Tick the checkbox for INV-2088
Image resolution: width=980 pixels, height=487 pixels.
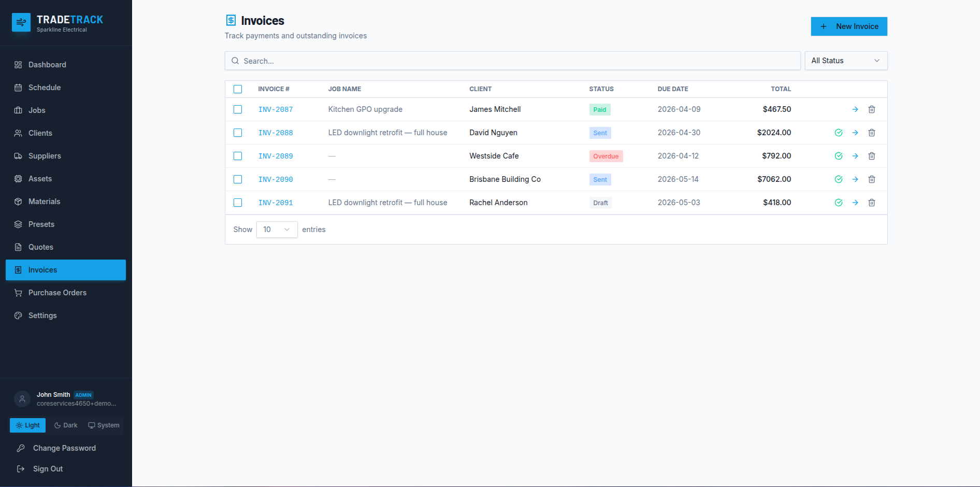238,133
